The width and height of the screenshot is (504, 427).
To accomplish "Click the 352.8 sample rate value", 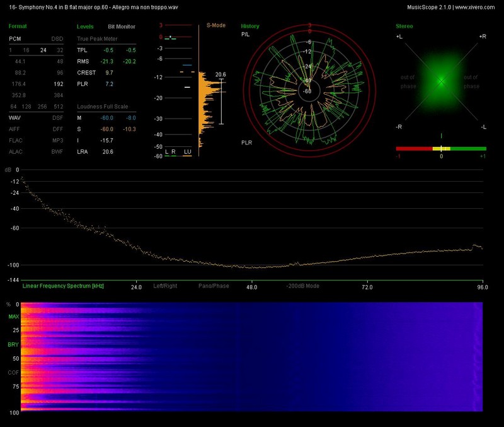I will 19,95.
